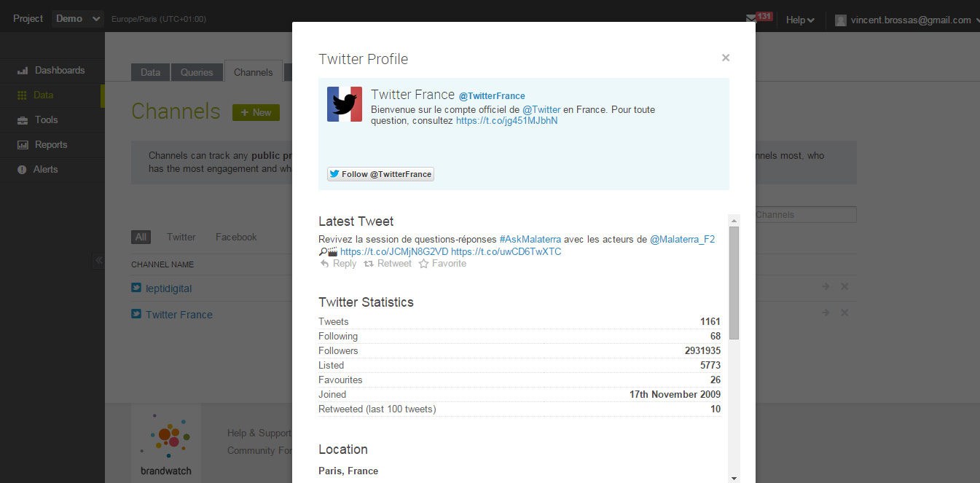Open Tools in the sidebar
Viewport: 980px width, 483px height.
(x=52, y=120)
